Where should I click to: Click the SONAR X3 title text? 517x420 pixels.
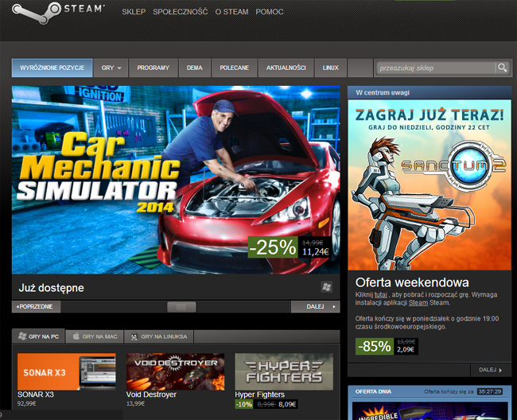point(36,395)
